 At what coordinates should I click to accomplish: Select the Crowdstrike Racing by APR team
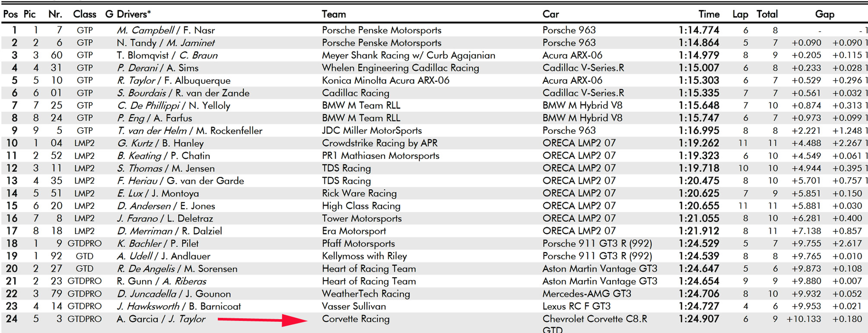click(379, 143)
